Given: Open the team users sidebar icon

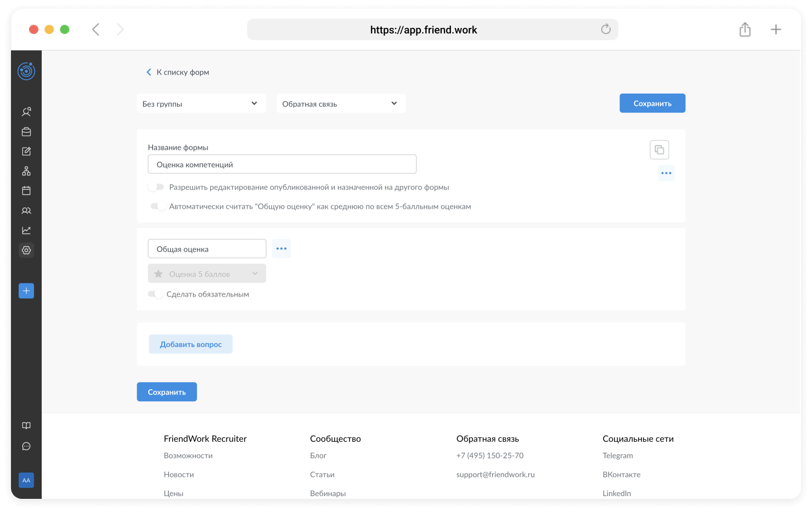Looking at the screenshot, I should click(x=26, y=211).
